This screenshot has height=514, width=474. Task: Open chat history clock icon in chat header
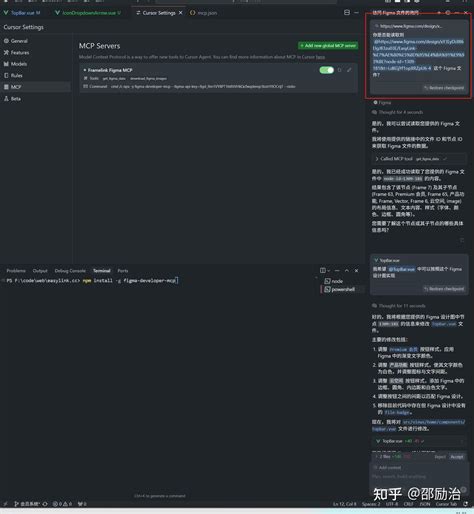pos(448,13)
